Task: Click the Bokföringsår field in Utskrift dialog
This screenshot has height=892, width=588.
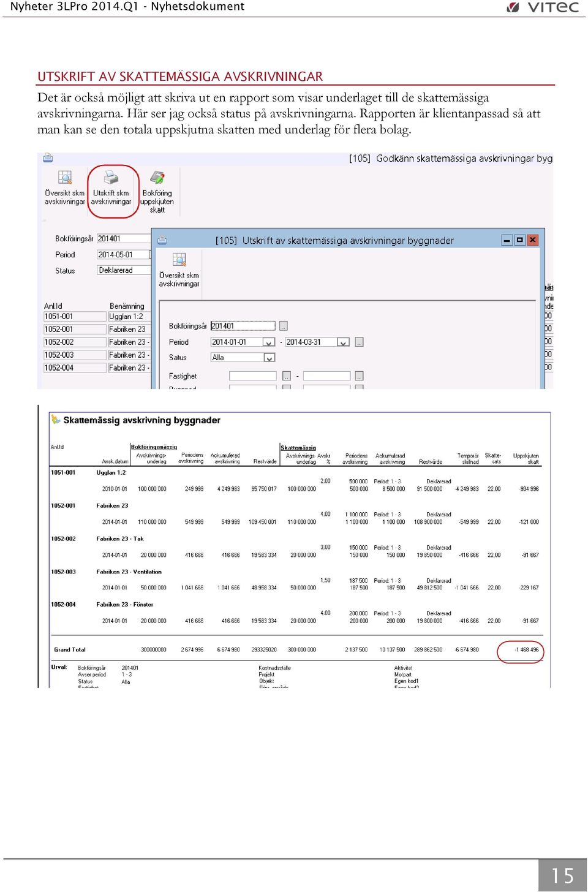Action: 243,326
